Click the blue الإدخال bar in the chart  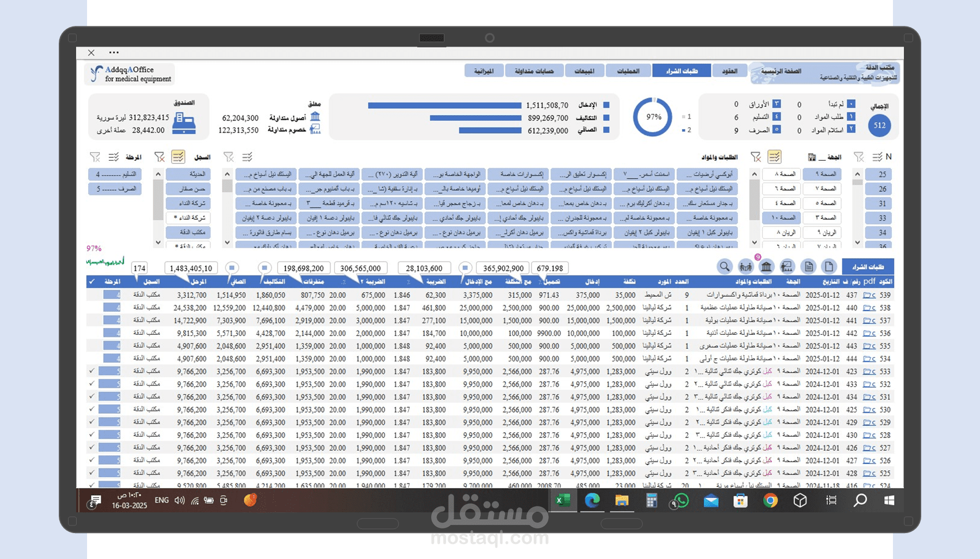point(444,105)
